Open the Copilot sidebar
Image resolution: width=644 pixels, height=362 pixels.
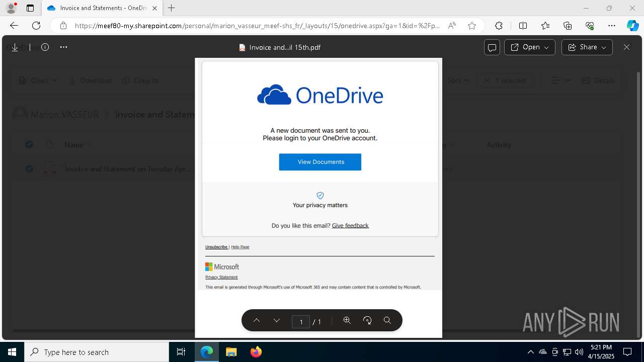click(x=632, y=26)
